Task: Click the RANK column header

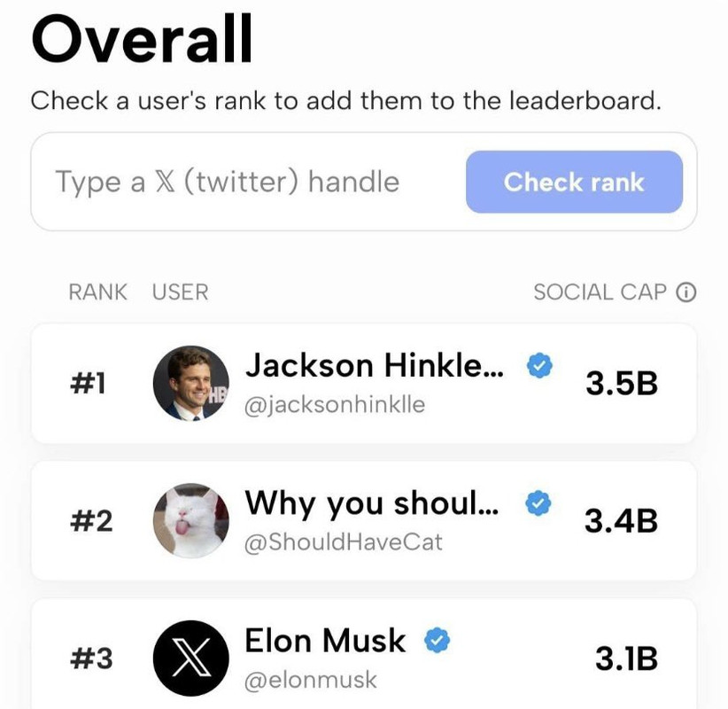Action: 97,292
